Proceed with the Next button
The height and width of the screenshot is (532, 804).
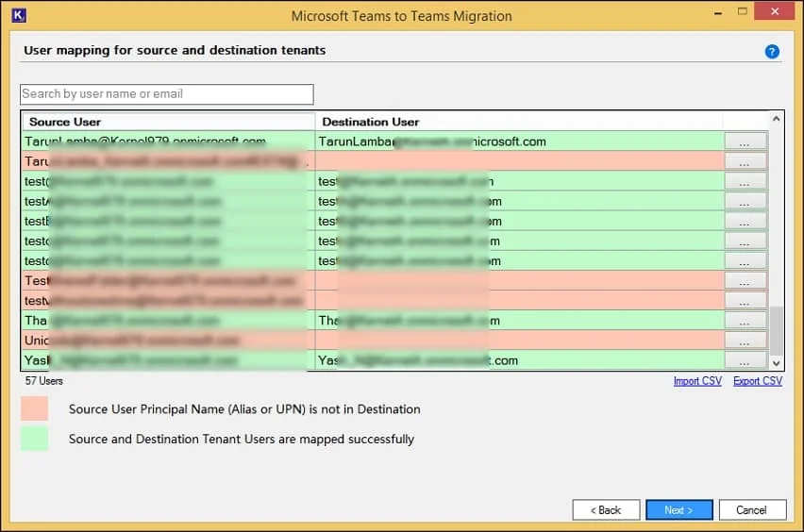[x=678, y=510]
